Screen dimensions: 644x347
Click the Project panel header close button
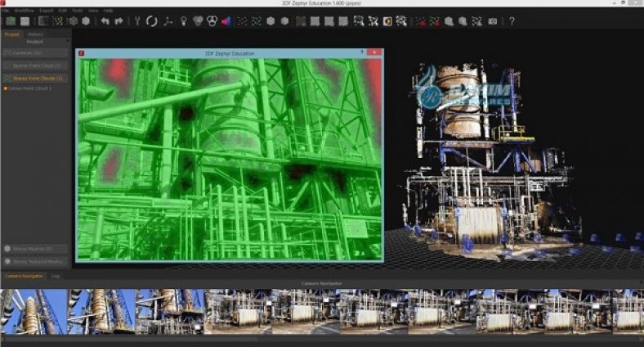[x=68, y=42]
